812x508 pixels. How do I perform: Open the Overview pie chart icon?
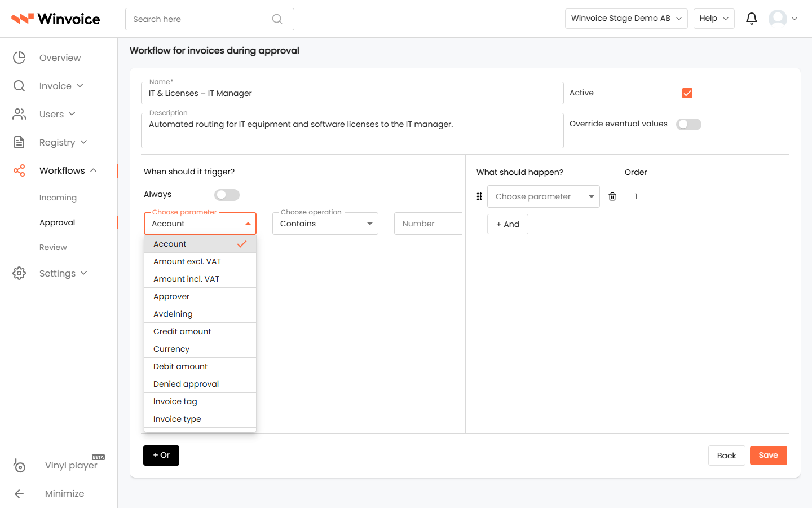19,58
